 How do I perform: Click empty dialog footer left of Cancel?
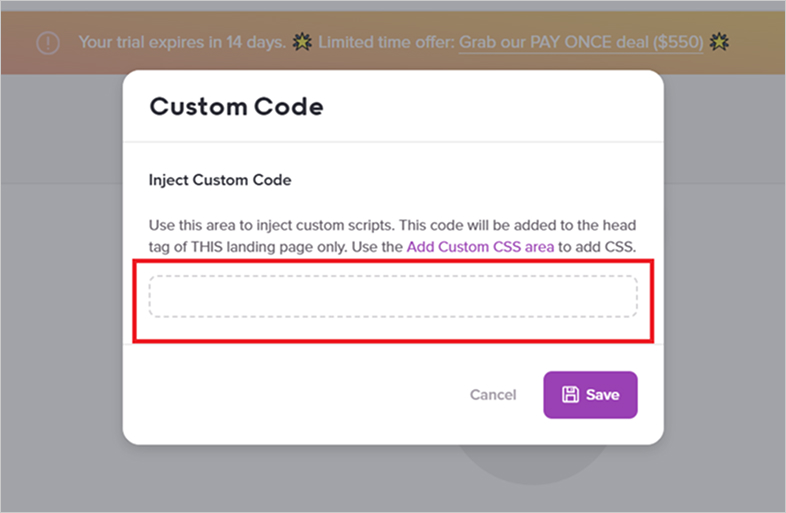click(300, 395)
